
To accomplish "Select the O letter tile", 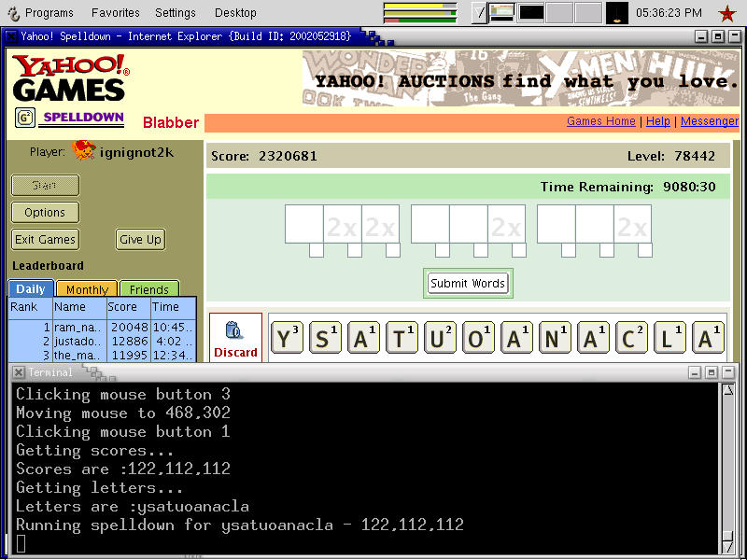I will tap(478, 338).
